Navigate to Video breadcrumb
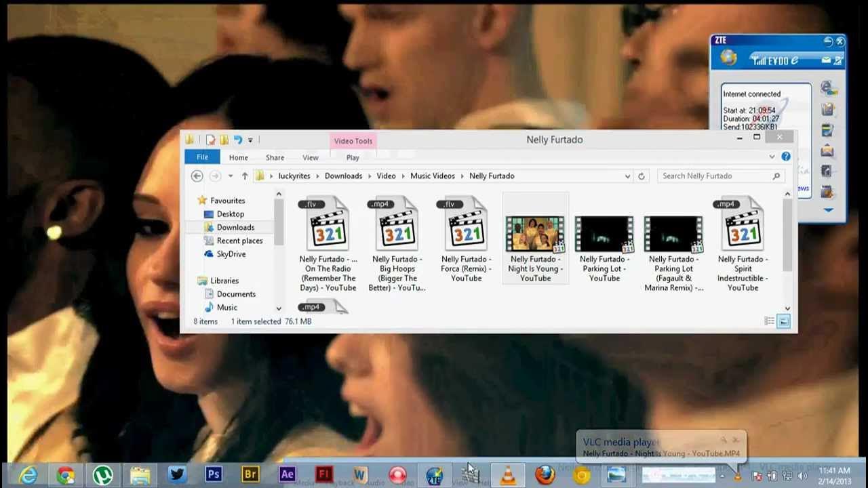The width and height of the screenshot is (868, 488). coord(386,176)
